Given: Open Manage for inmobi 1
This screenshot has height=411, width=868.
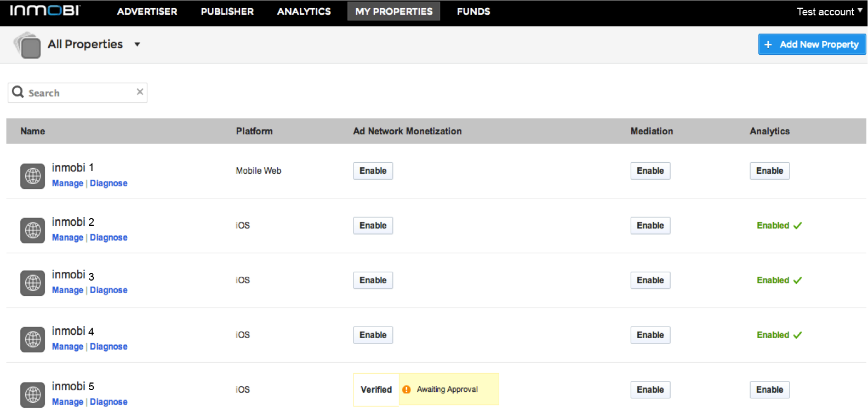Looking at the screenshot, I should 67,183.
